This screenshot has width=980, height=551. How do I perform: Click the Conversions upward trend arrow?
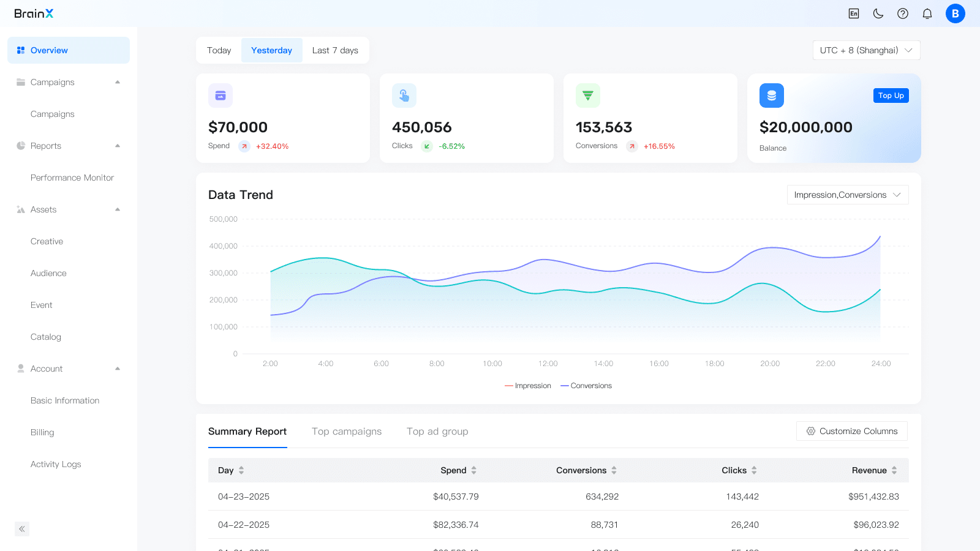coord(632,146)
